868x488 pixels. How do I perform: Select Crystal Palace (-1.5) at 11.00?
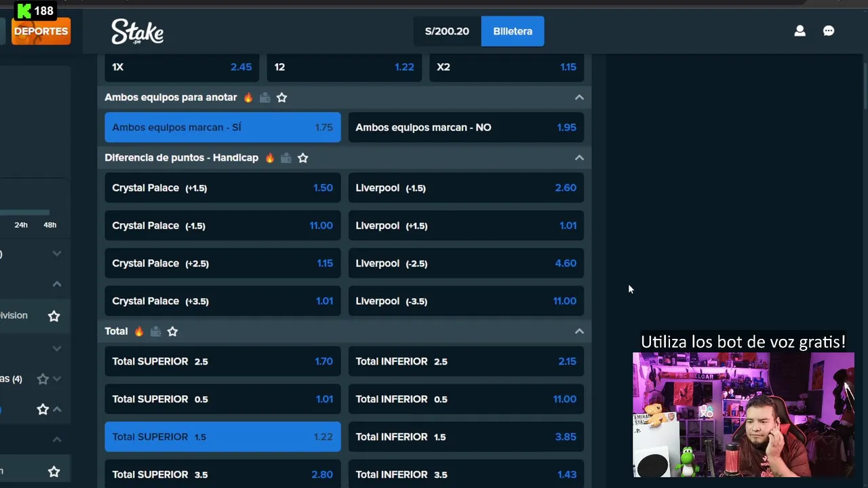coord(222,226)
